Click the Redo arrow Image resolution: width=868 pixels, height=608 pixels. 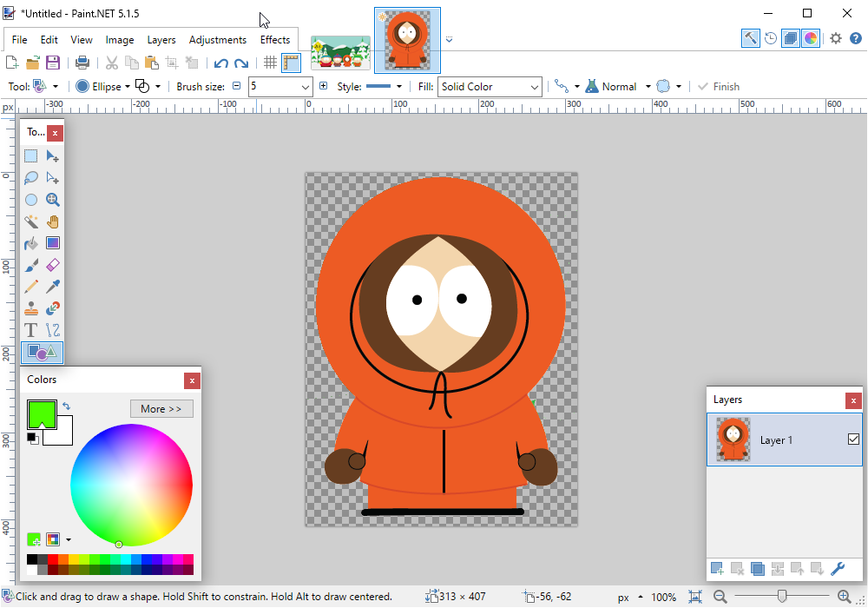pos(241,63)
